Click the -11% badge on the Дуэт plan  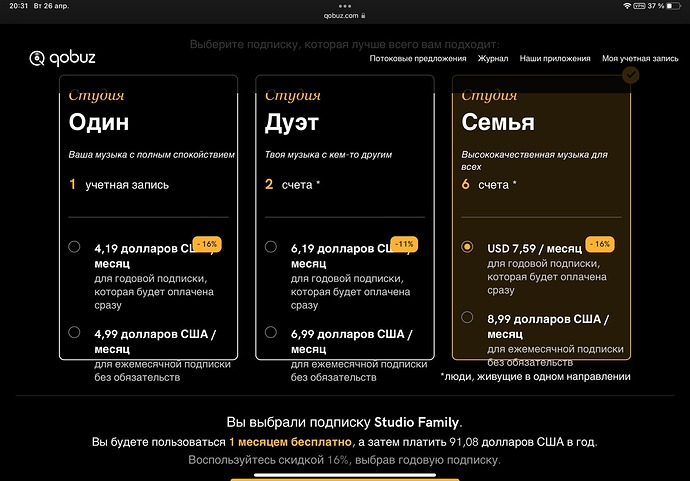tap(405, 243)
